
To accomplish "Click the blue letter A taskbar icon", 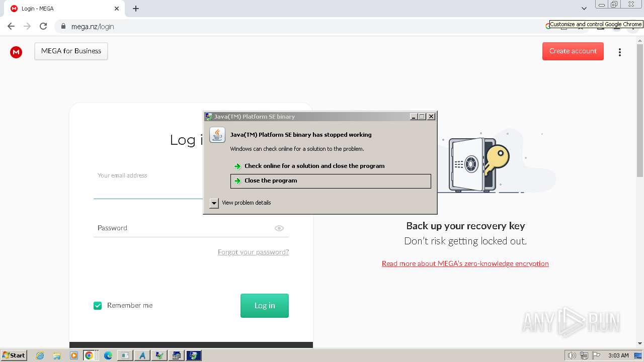I will (142, 355).
